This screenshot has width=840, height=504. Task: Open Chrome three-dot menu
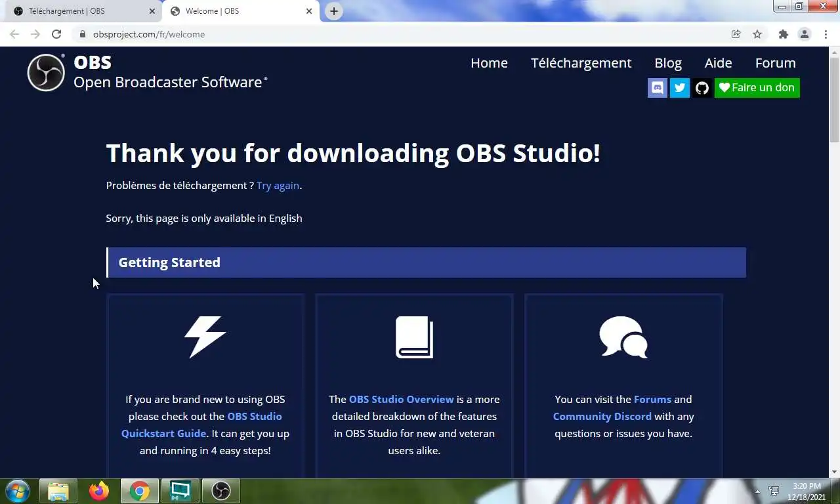(826, 34)
